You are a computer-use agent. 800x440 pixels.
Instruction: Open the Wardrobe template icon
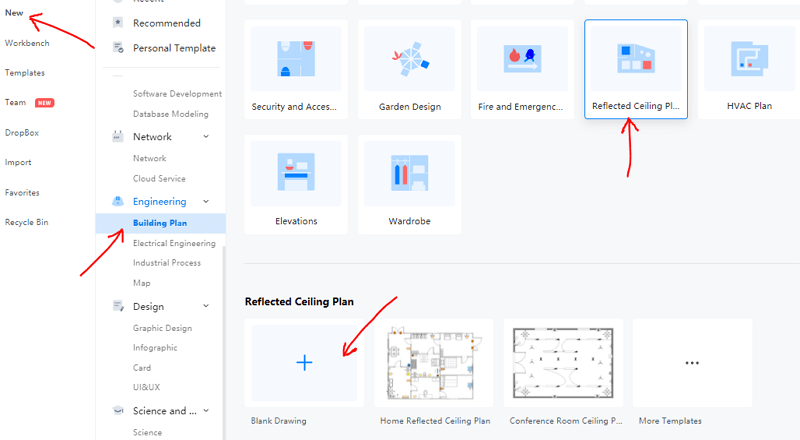410,173
